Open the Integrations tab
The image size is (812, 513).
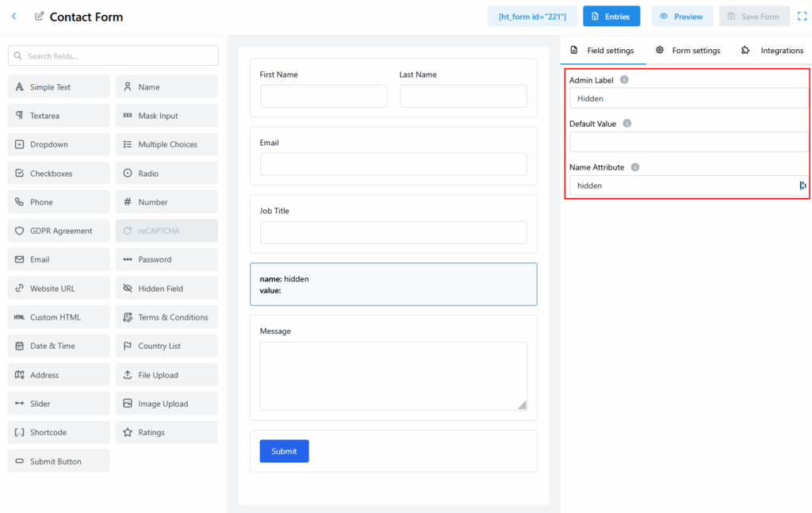click(772, 51)
